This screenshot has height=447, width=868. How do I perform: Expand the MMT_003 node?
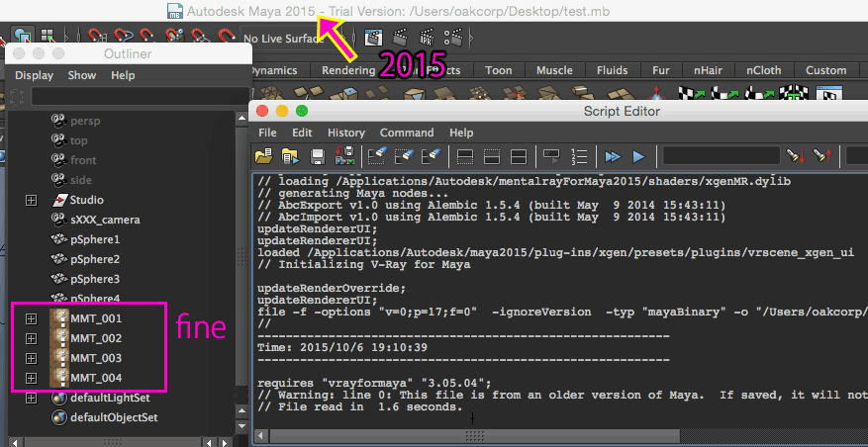click(31, 358)
